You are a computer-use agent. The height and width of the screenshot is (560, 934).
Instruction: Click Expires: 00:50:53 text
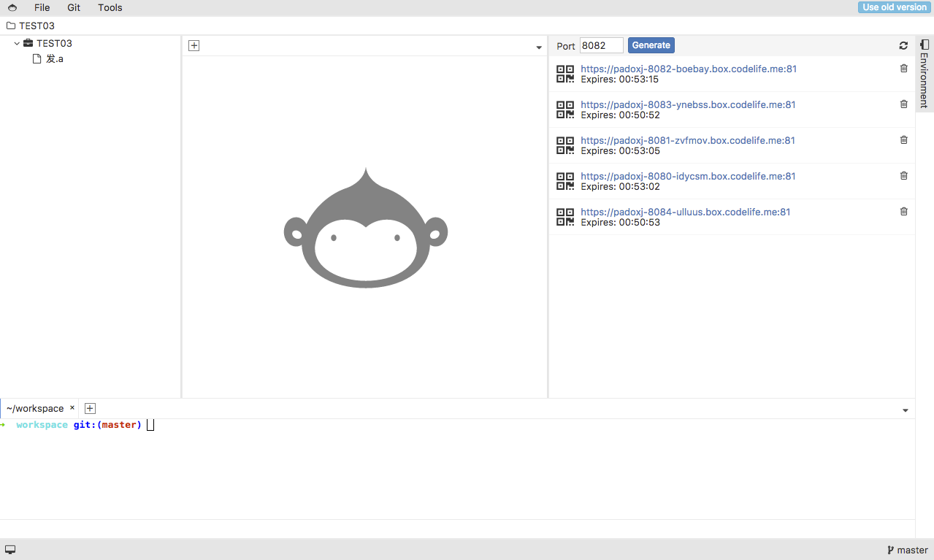pos(620,222)
